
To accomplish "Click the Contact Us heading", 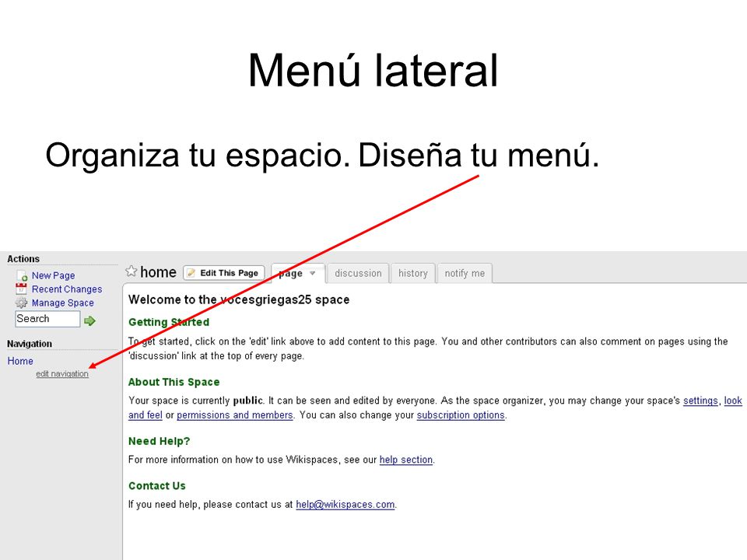I will (156, 485).
